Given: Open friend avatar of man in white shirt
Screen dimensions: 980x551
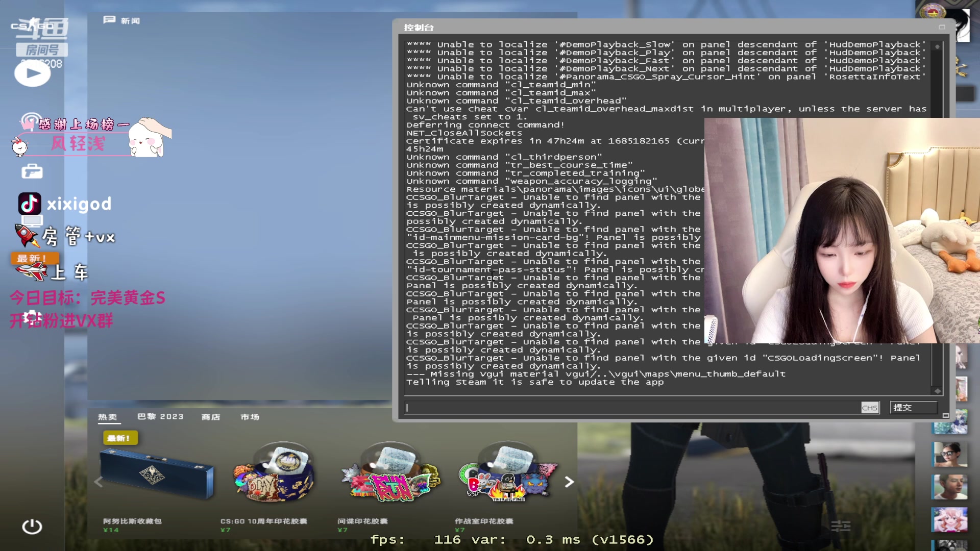Looking at the screenshot, I should (949, 487).
